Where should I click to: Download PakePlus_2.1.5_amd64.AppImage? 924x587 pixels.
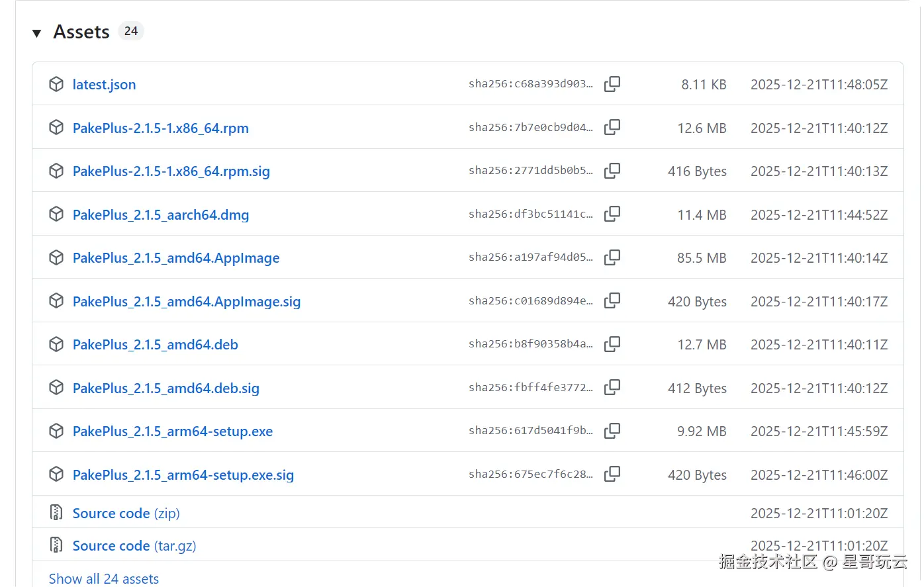176,258
